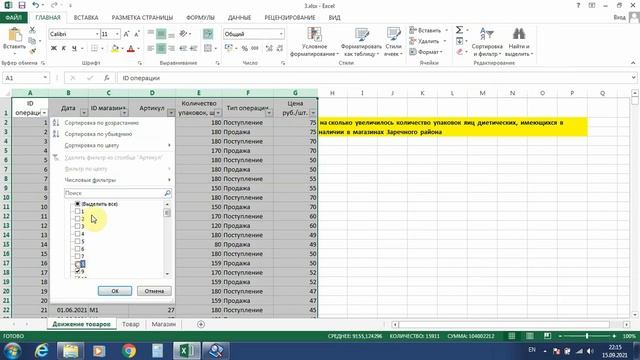Click the wrap text icon
Screen dimensions: 640x360
pyautogui.click(x=208, y=34)
